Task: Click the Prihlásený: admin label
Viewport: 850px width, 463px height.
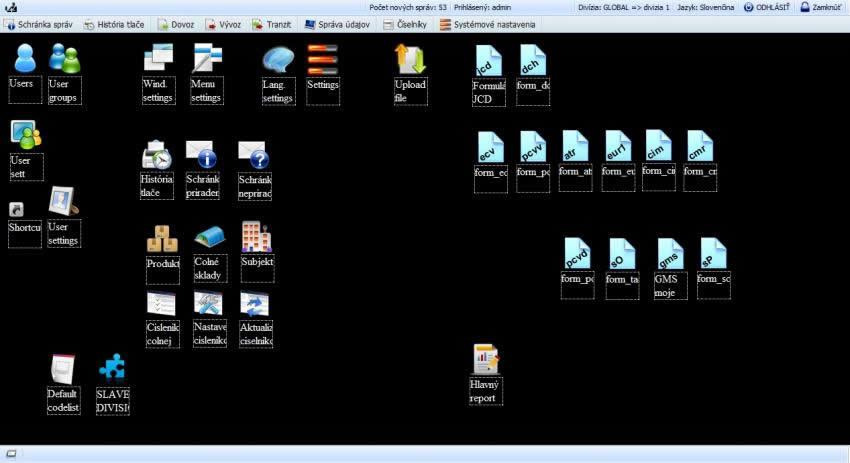Action: click(482, 8)
